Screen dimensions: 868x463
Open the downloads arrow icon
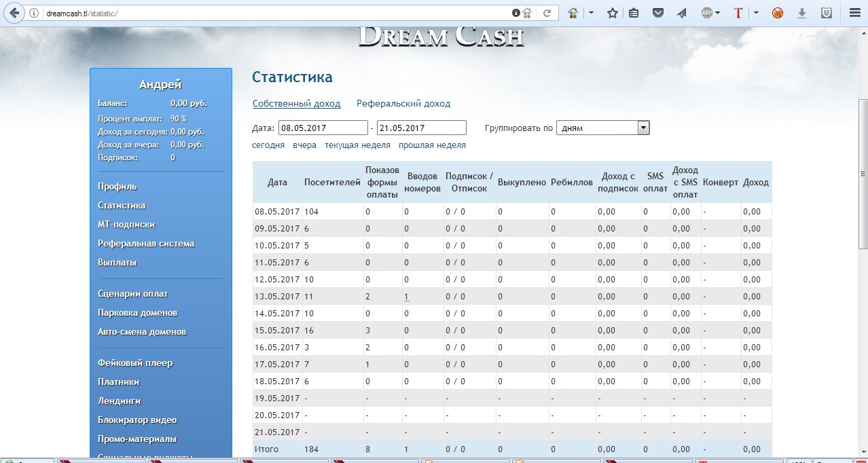point(802,13)
